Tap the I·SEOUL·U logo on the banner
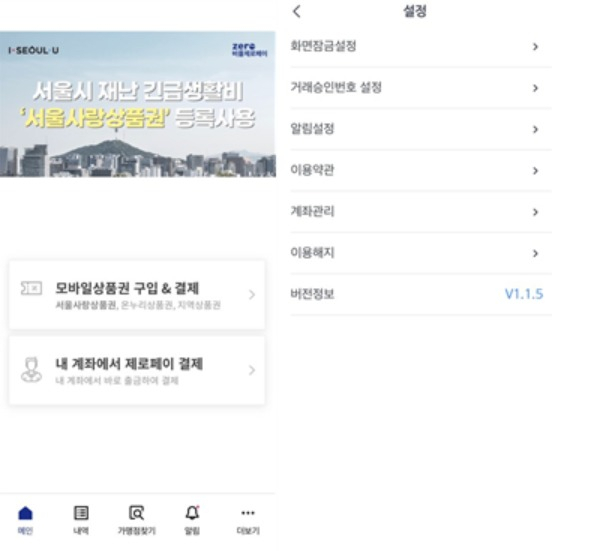 (34, 50)
